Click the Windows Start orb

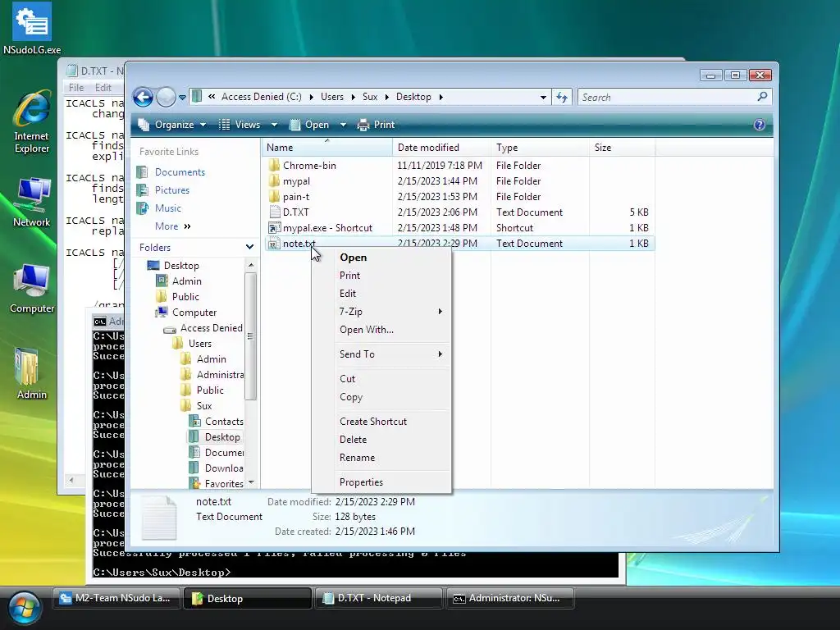coord(24,608)
